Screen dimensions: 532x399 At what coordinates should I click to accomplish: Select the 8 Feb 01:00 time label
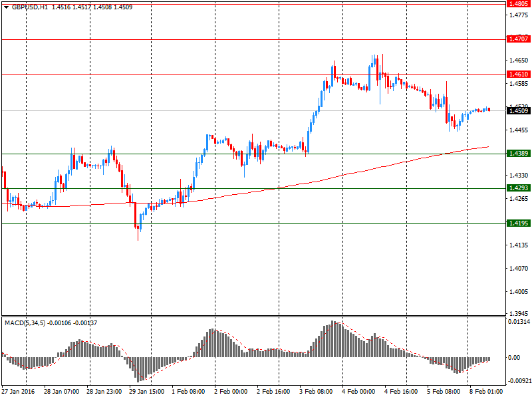486,392
